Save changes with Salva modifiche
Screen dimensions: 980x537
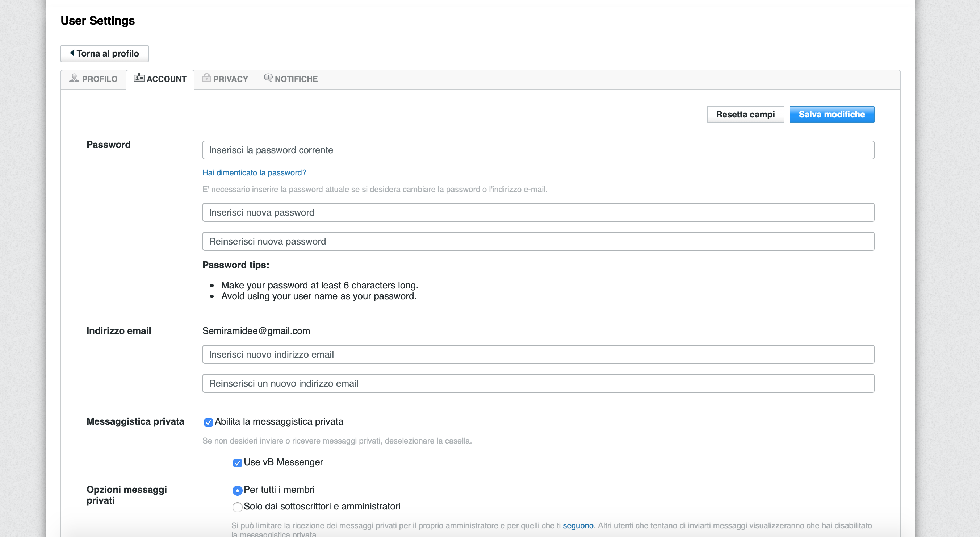[x=832, y=115]
